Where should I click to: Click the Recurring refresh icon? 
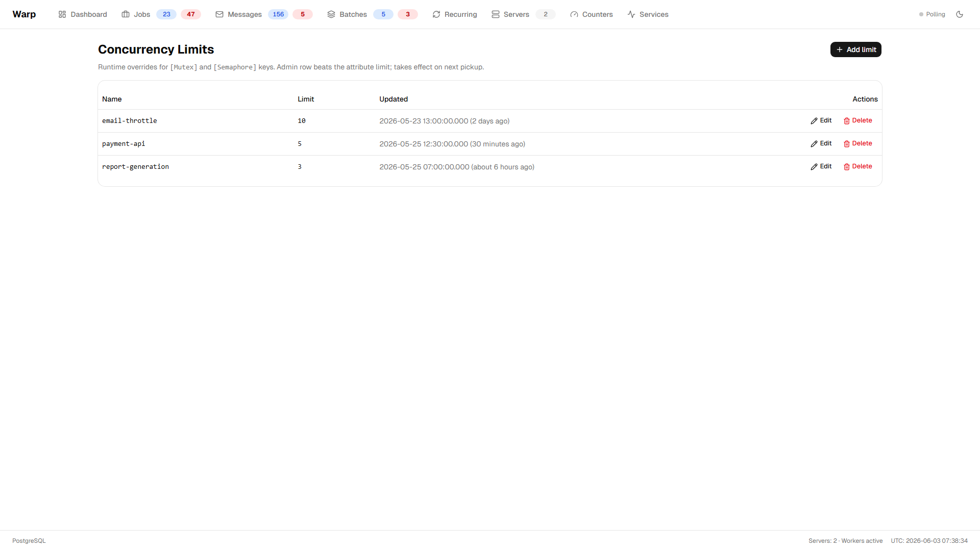(436, 14)
